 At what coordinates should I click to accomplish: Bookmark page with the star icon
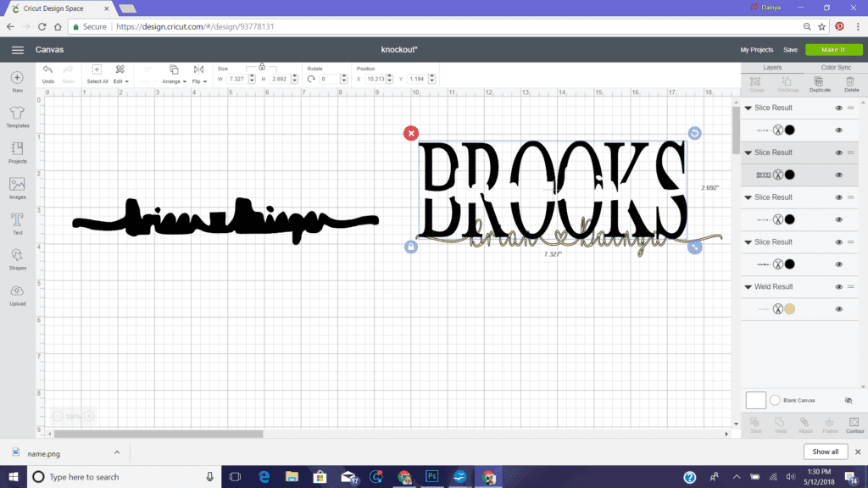[x=822, y=26]
